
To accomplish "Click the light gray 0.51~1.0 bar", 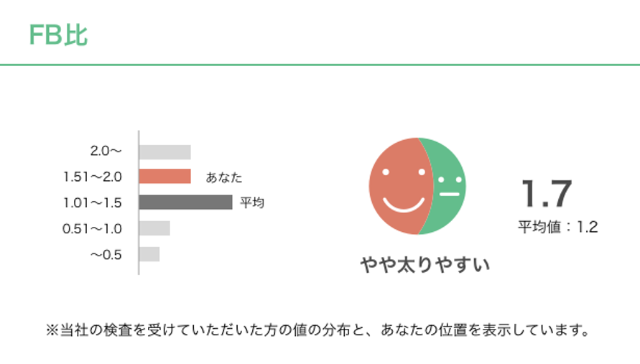I will pyautogui.click(x=154, y=228).
